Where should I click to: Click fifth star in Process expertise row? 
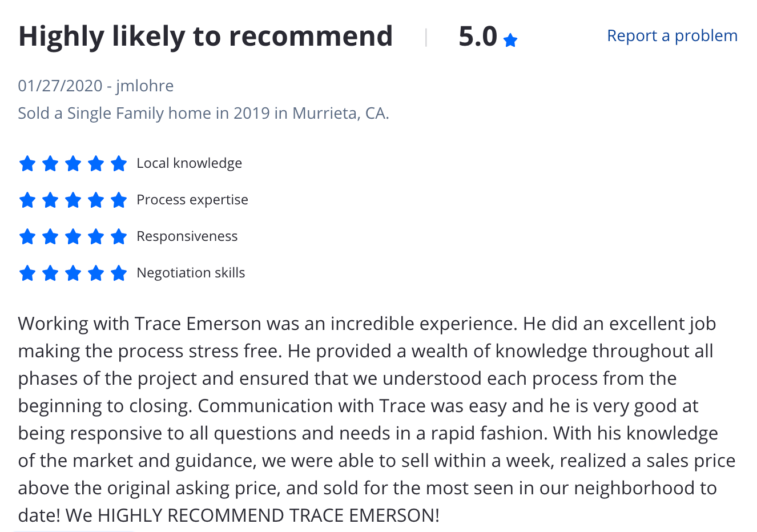119,200
